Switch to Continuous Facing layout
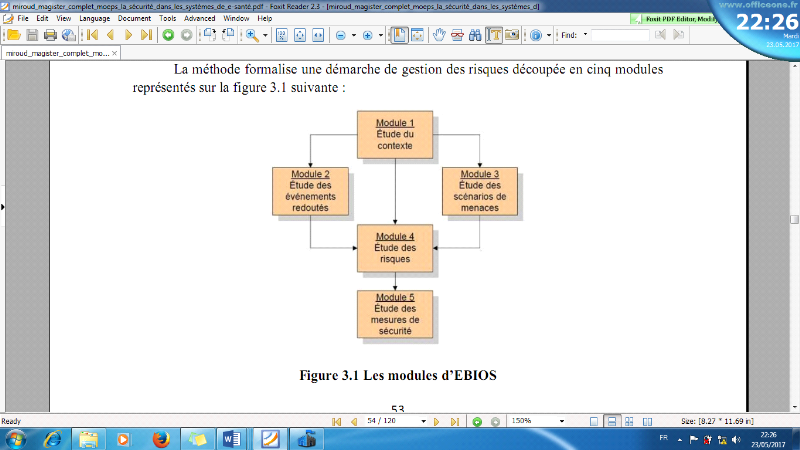This screenshot has width=800, height=450. (x=629, y=421)
